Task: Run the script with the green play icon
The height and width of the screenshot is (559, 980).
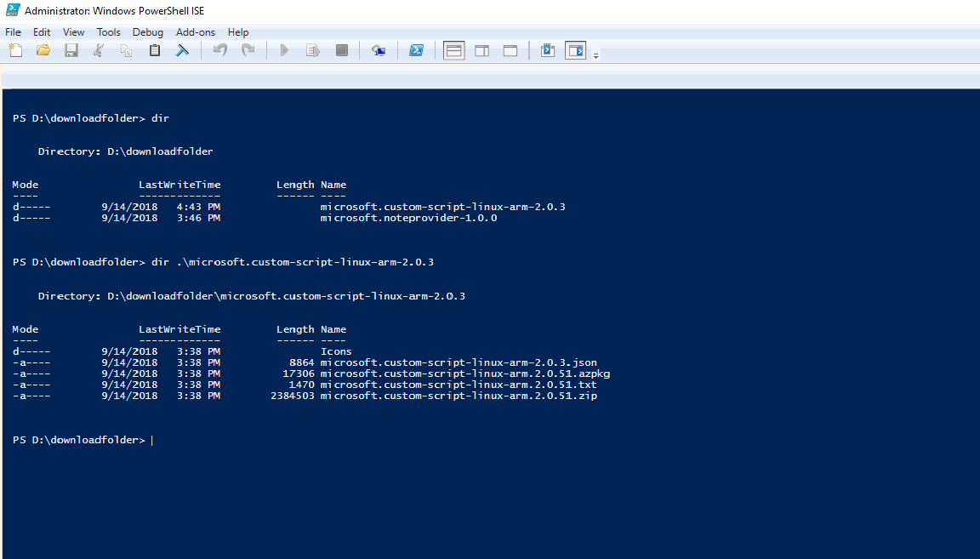Action: (x=284, y=51)
